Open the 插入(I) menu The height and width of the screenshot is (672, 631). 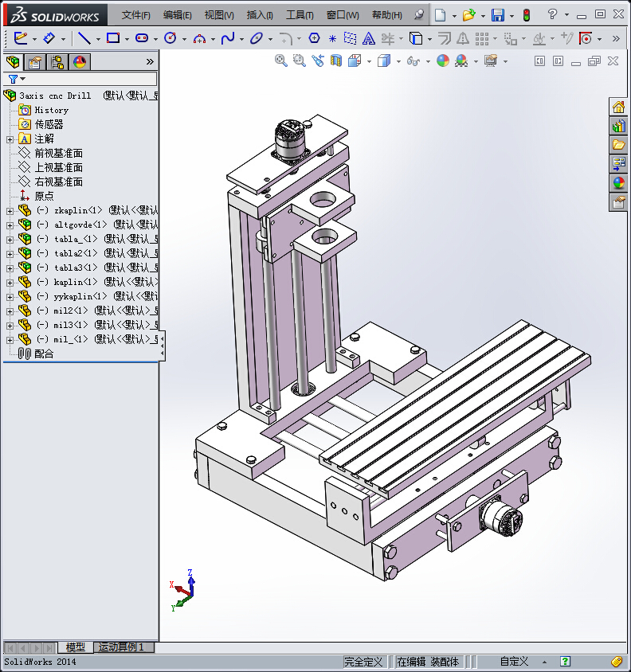click(x=260, y=15)
